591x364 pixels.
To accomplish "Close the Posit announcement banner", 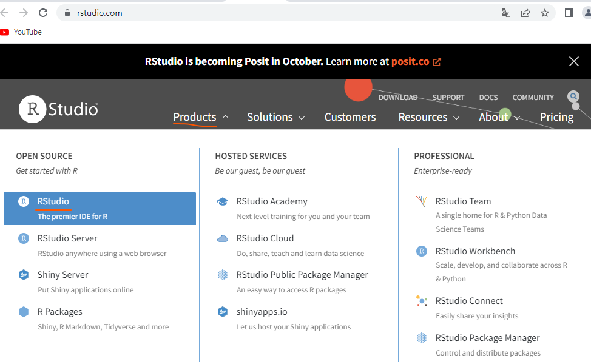I will pyautogui.click(x=573, y=61).
